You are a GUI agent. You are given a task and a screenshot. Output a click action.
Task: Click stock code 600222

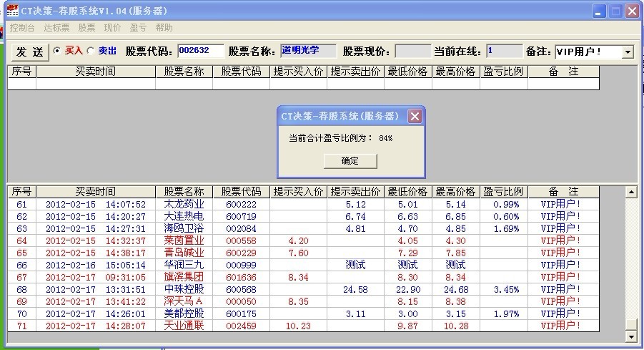click(241, 205)
